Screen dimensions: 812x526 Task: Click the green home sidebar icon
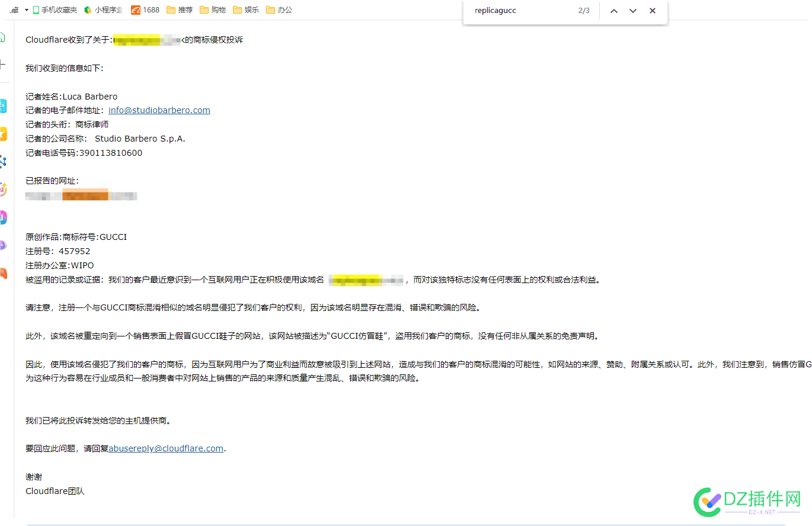tap(2, 37)
